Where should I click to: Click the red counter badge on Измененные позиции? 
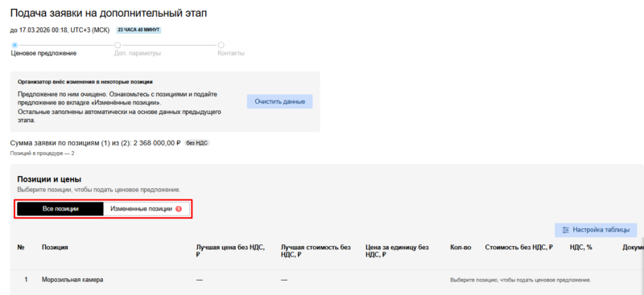(x=178, y=209)
